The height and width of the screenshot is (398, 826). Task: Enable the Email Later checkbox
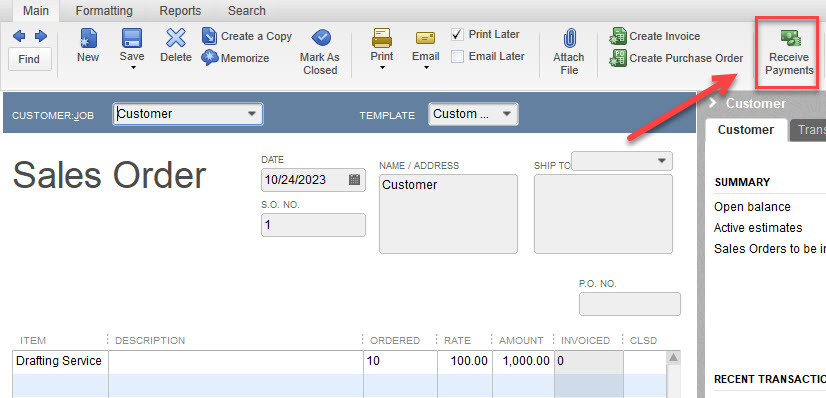click(458, 56)
